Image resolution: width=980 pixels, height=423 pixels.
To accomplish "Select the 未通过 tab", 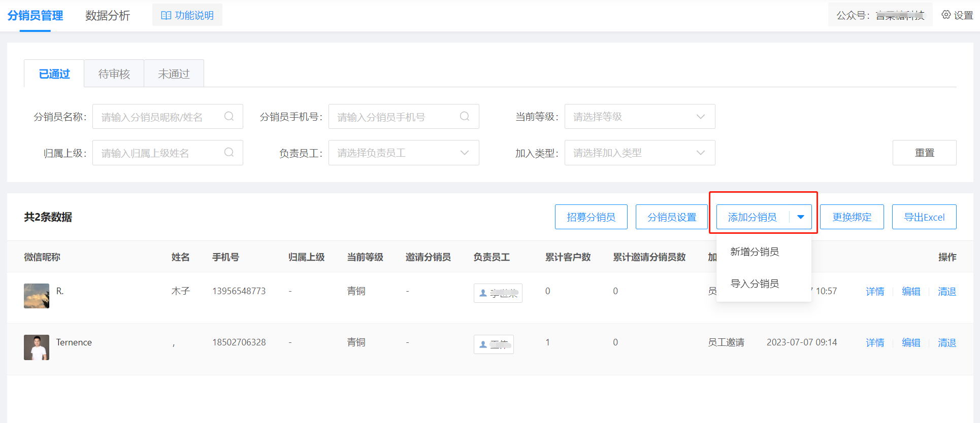I will tap(174, 74).
